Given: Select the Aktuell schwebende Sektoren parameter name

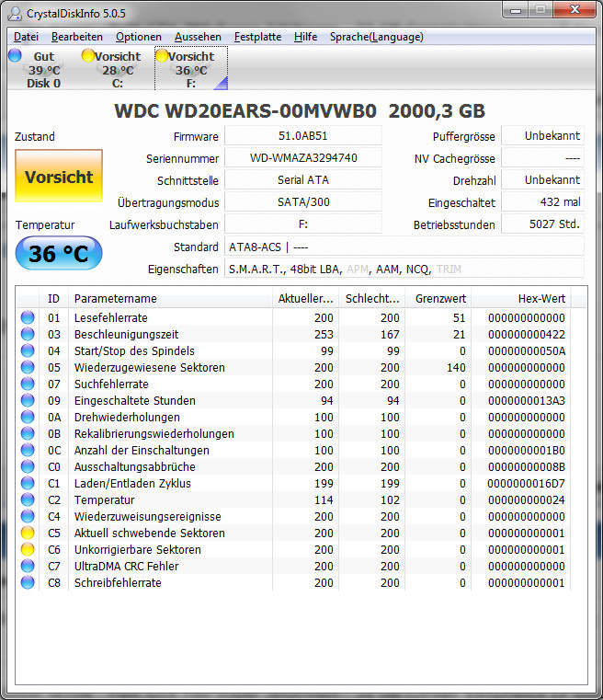Looking at the screenshot, I should pos(150,533).
